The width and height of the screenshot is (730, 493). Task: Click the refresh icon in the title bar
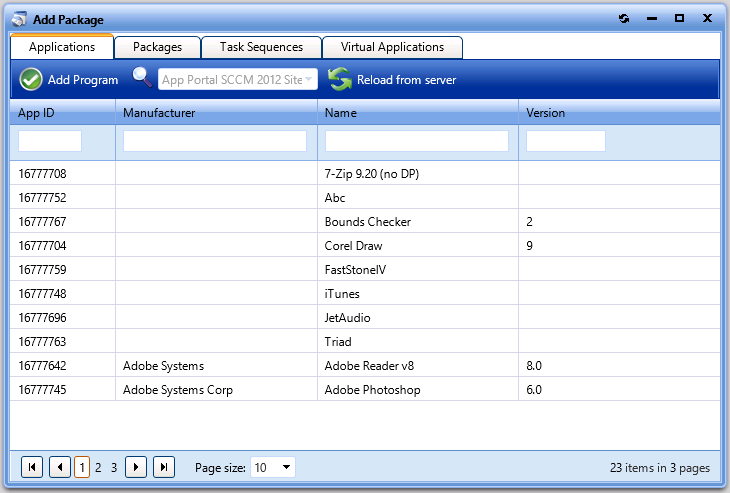624,18
